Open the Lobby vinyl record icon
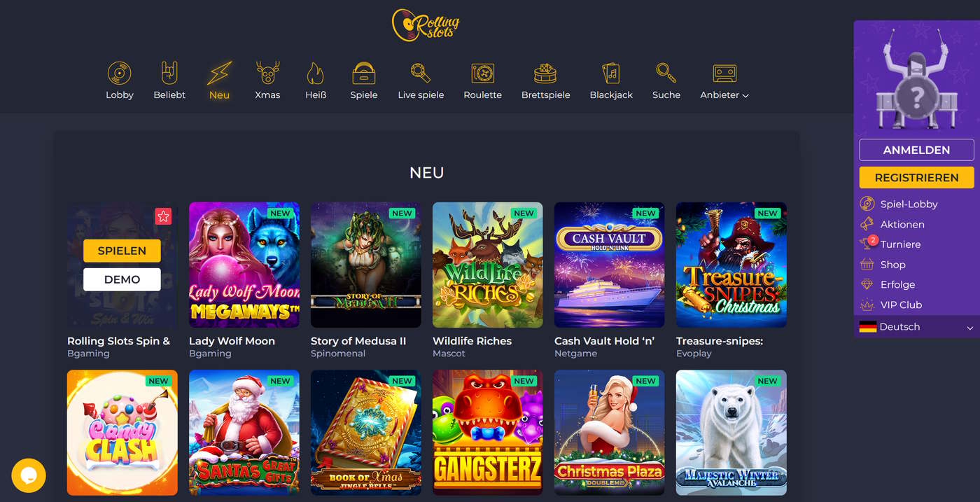The width and height of the screenshot is (980, 502). pos(119,74)
